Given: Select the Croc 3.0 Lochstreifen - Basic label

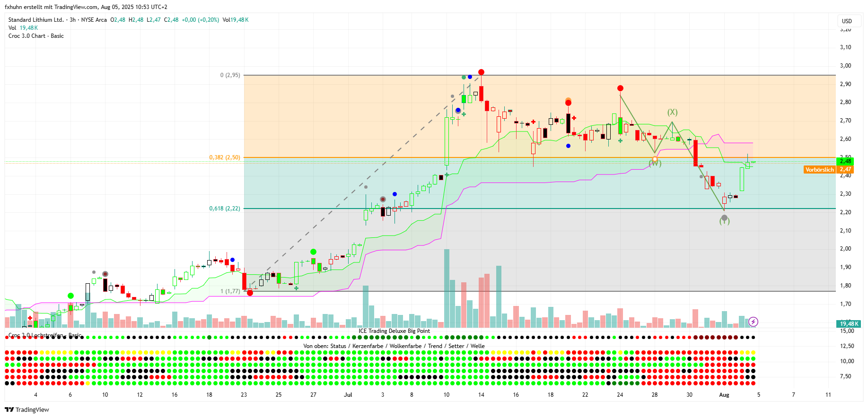Looking at the screenshot, I should (45, 335).
